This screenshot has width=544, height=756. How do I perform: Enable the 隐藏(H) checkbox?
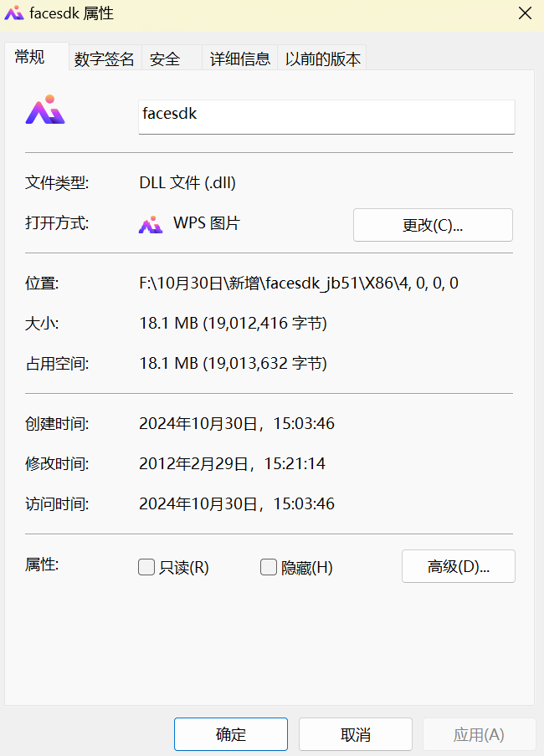tap(269, 568)
